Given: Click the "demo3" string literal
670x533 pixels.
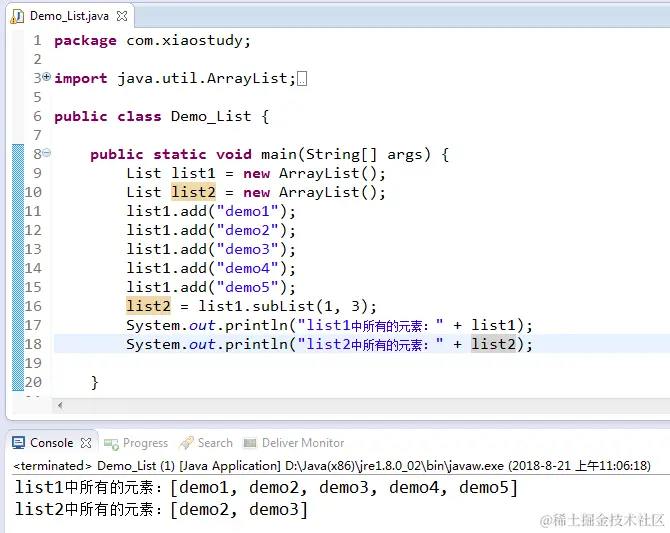Looking at the screenshot, I should pyautogui.click(x=247, y=249).
